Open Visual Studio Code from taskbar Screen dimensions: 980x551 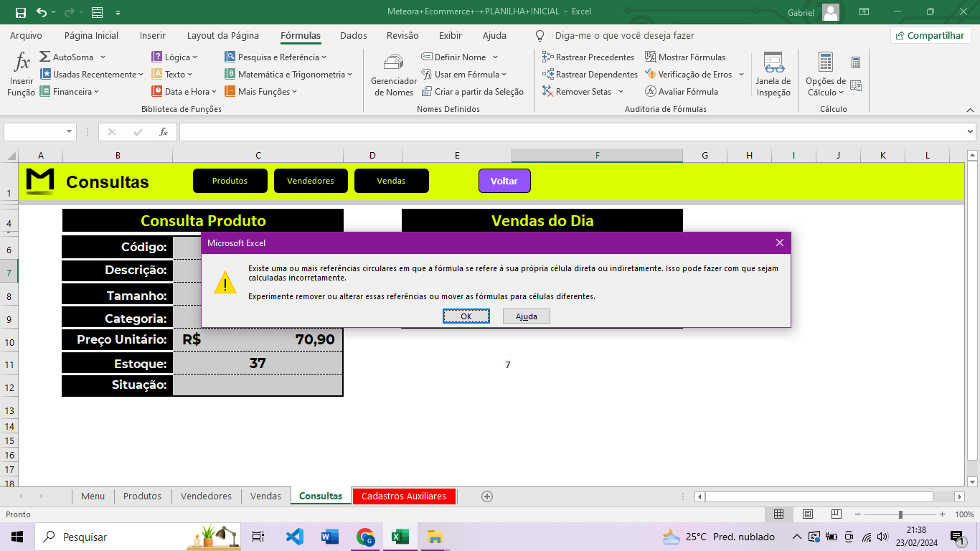(295, 537)
